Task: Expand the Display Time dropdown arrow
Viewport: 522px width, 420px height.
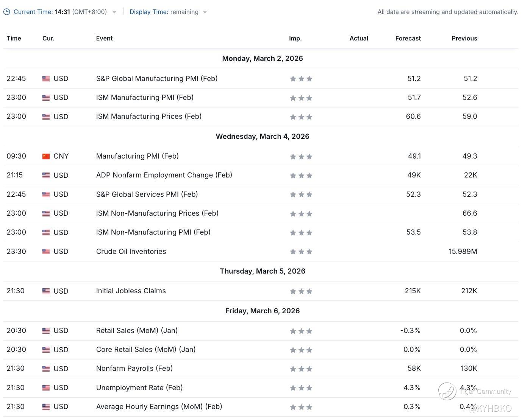Action: pyautogui.click(x=205, y=12)
